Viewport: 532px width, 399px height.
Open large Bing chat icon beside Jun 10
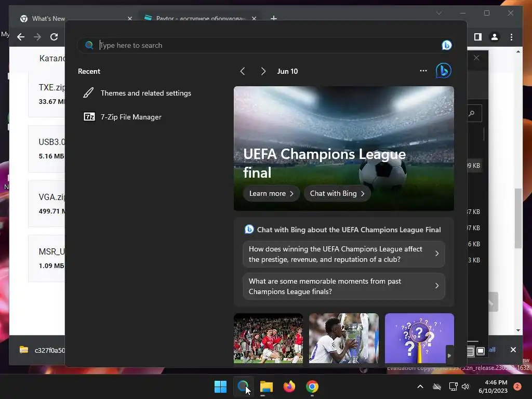[x=444, y=71]
